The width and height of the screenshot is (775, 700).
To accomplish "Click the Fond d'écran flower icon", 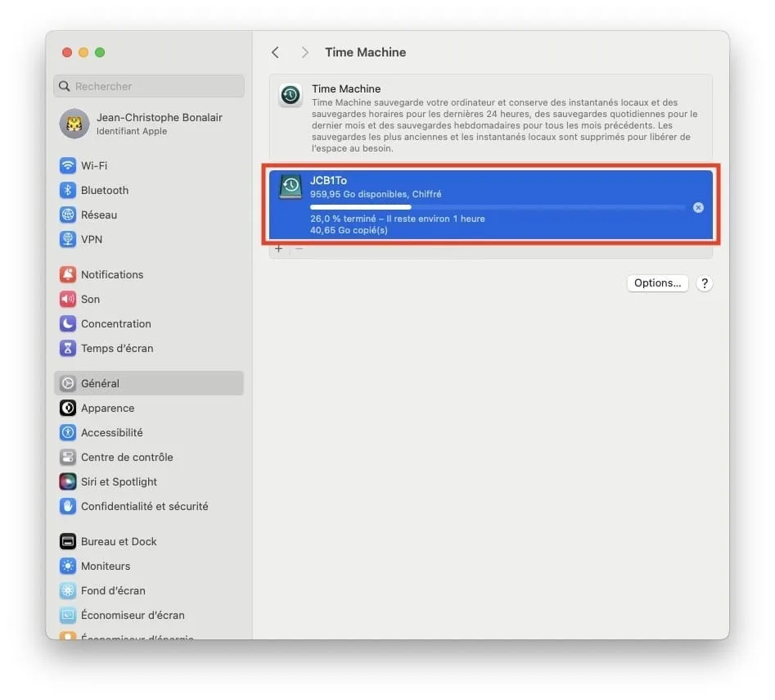I will pyautogui.click(x=68, y=590).
